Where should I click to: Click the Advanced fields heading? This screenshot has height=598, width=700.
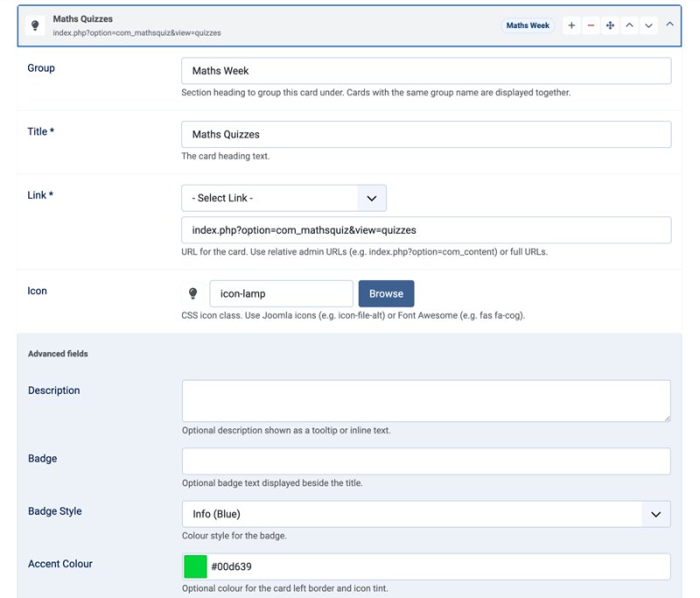point(58,354)
